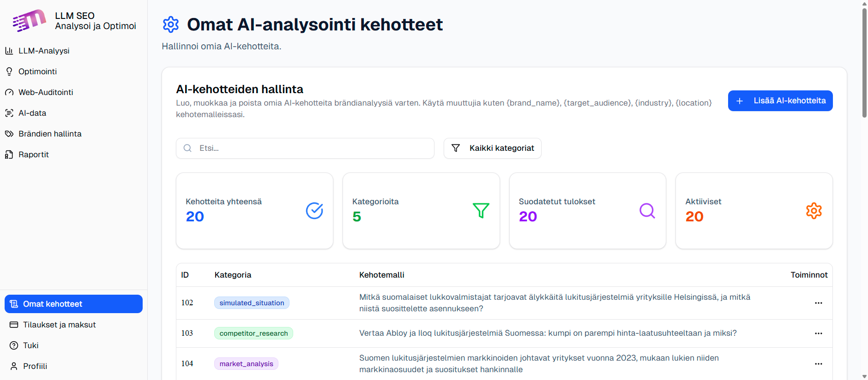
Task: Open the actions menu for prompt 102
Action: click(818, 303)
